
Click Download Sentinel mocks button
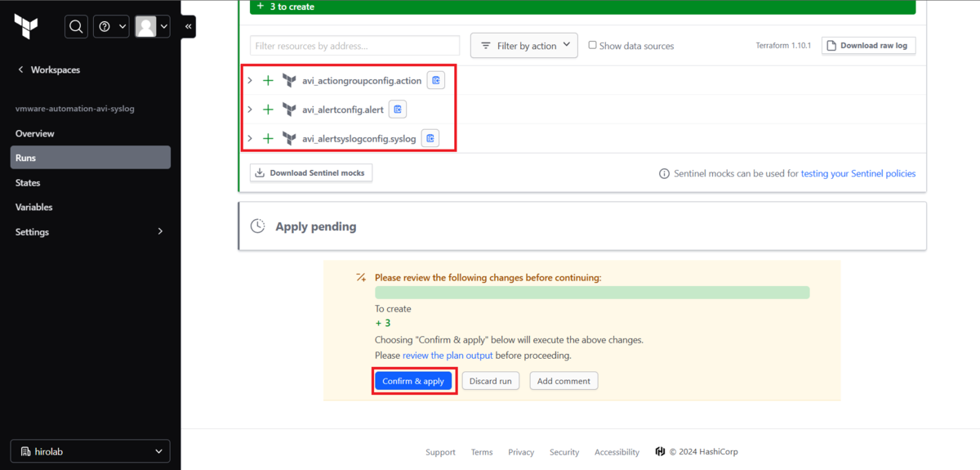point(311,172)
